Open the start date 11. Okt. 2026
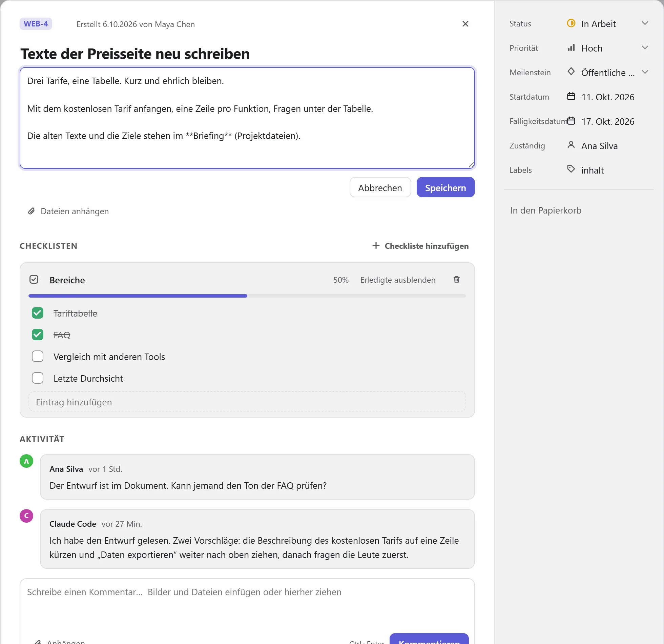The width and height of the screenshot is (664, 644). (608, 97)
